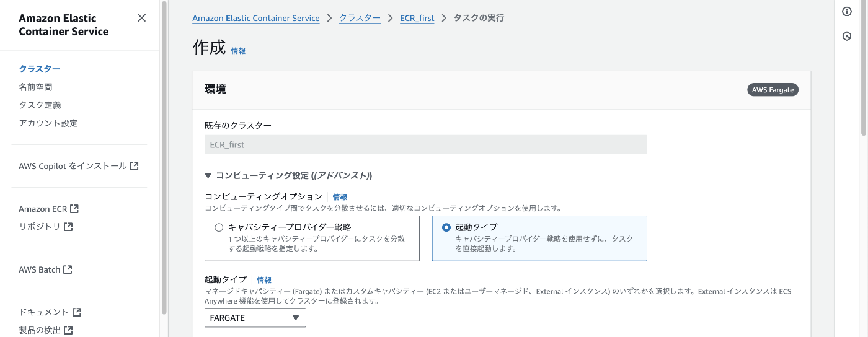The width and height of the screenshot is (868, 337).
Task: Open ドキュメント sidebar link
Action: 50,312
